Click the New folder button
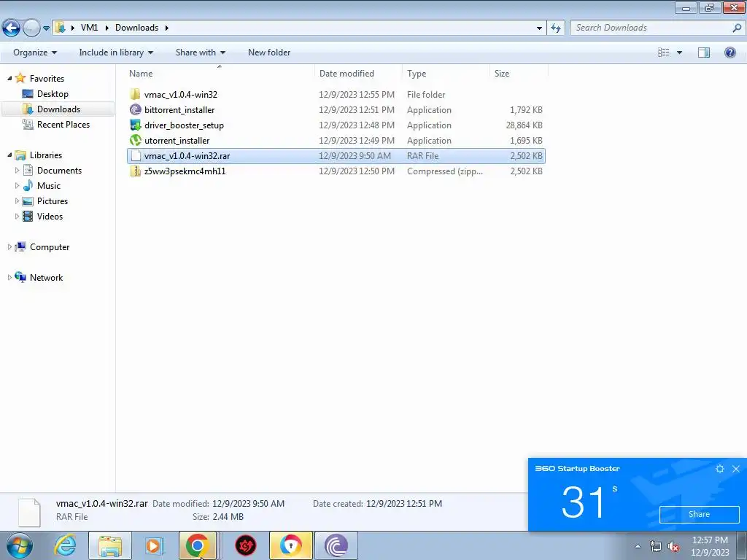The width and height of the screenshot is (747, 560). (269, 52)
